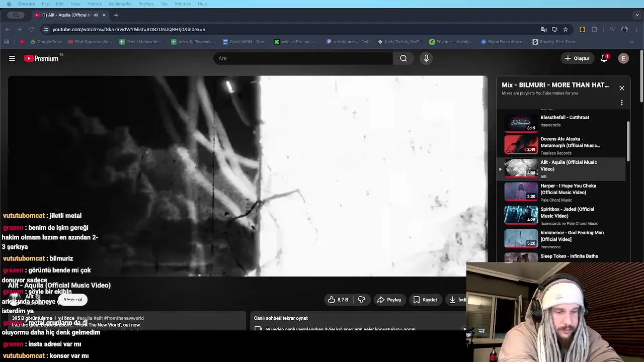This screenshot has height=362, width=644.
Task: Expand the tab search dropdown arrow
Action: pyautogui.click(x=636, y=15)
